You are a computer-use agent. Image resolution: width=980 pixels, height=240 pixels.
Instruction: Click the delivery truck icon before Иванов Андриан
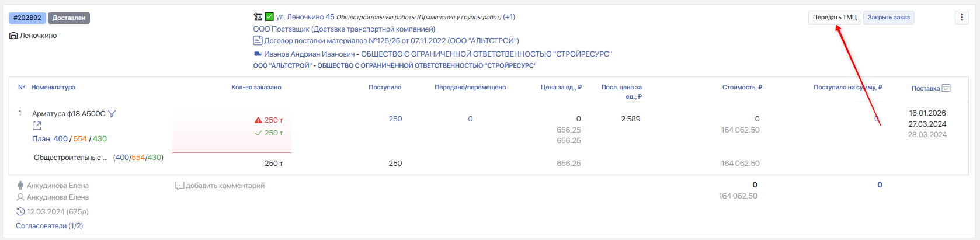[258, 54]
